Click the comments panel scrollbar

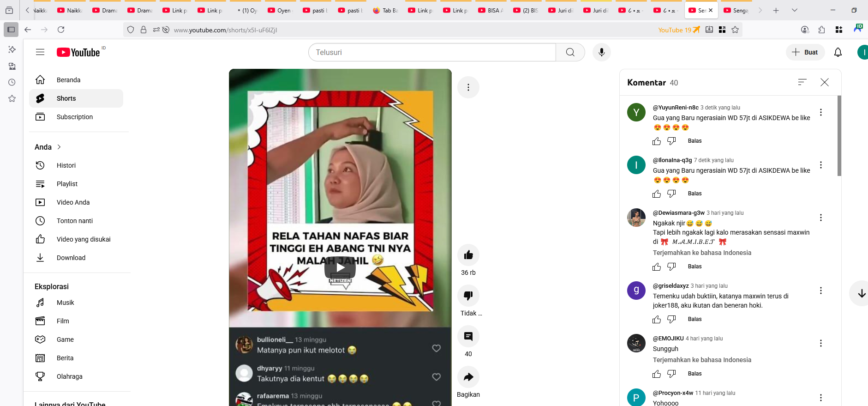click(x=839, y=136)
